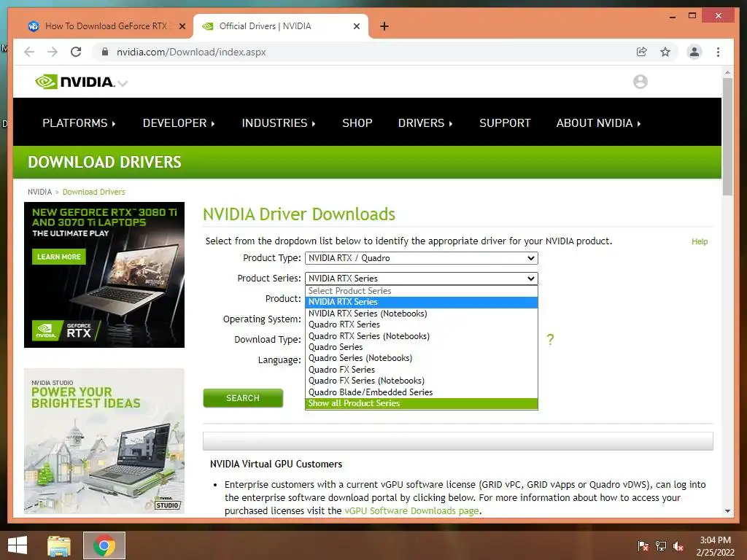The height and width of the screenshot is (560, 747).
Task: Share this page via address bar icon
Action: click(642, 52)
